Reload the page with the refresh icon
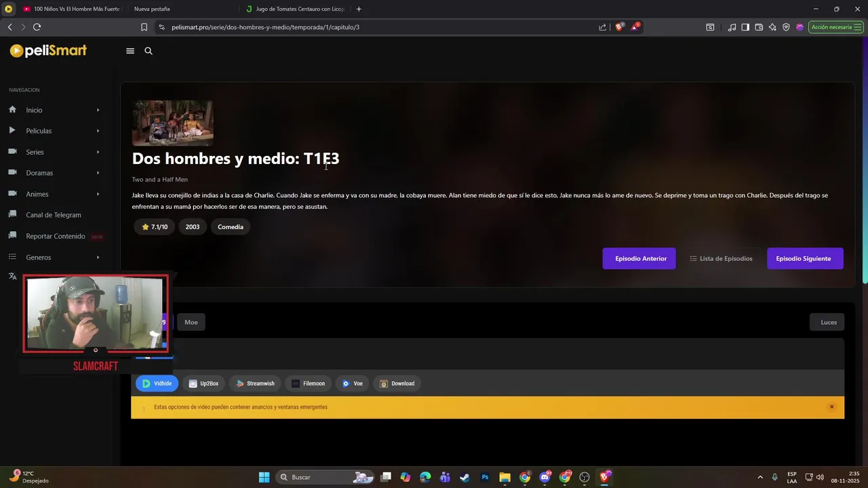The image size is (868, 488). (37, 27)
